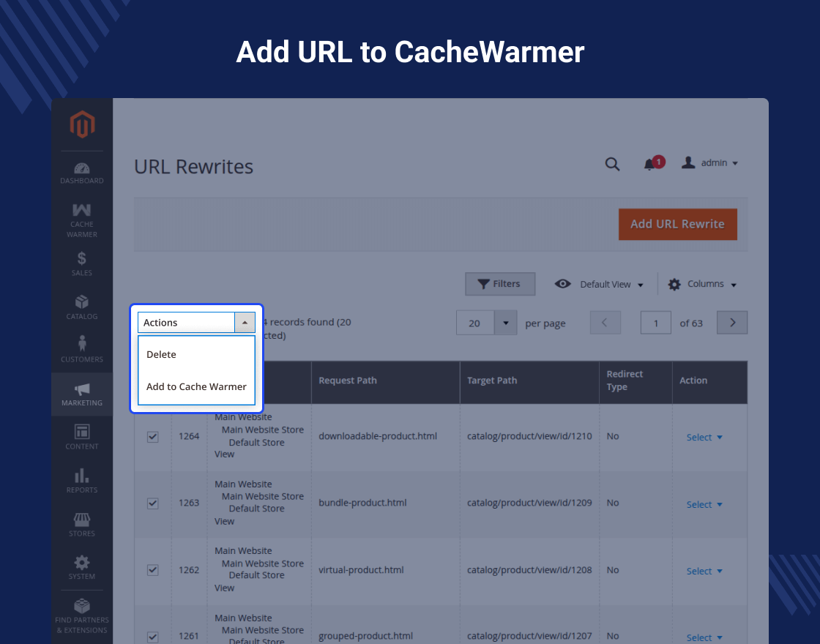This screenshot has width=820, height=644.
Task: Go to the previous page arrow
Action: pos(605,323)
